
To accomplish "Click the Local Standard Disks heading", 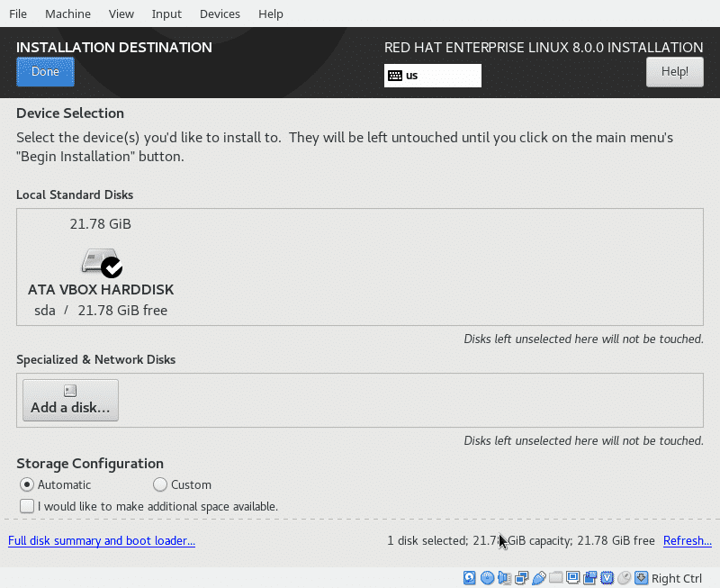I will coord(75,194).
